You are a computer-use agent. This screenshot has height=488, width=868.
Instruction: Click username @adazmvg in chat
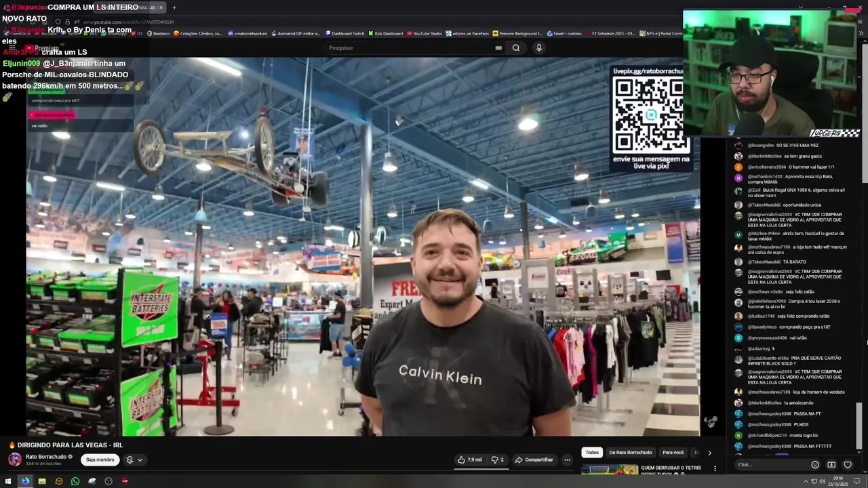point(759,348)
